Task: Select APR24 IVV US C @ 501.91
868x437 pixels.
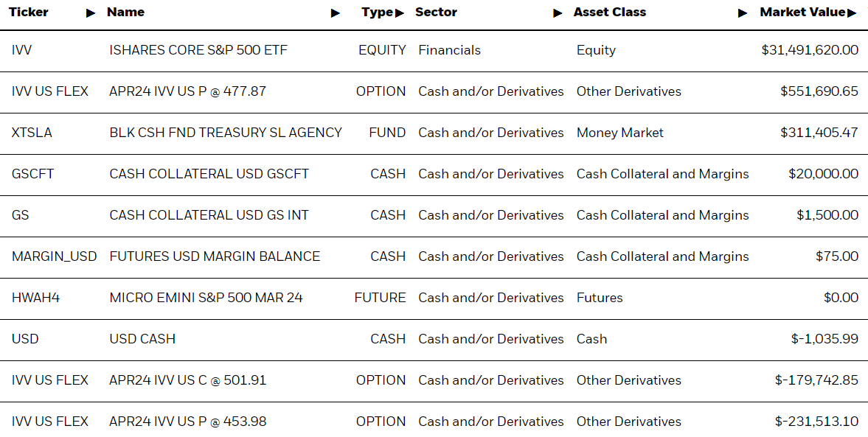Action: [x=187, y=380]
